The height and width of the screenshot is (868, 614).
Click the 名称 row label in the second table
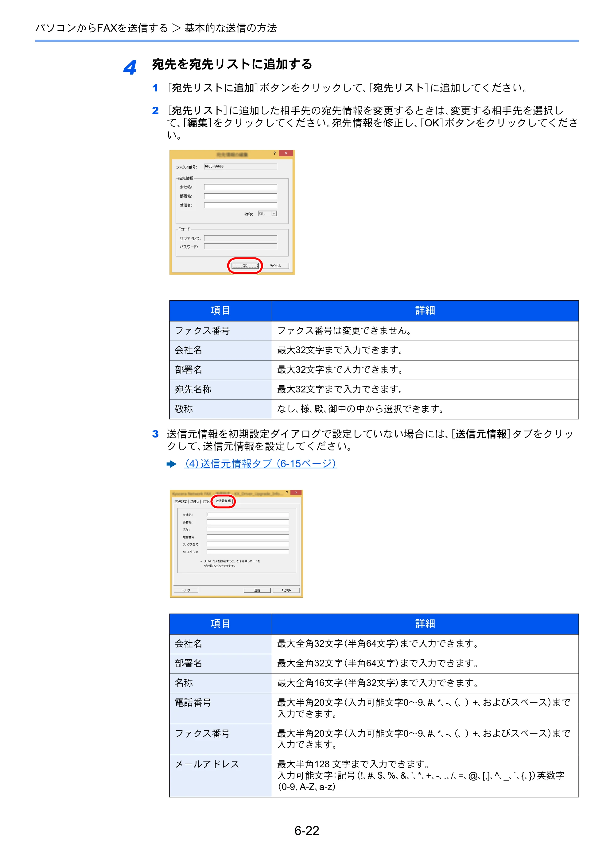(220, 683)
